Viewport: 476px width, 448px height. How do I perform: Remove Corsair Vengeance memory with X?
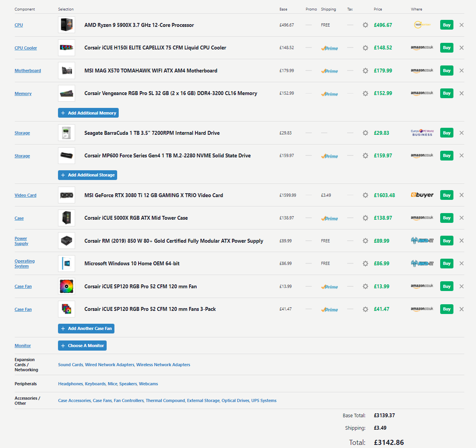462,93
